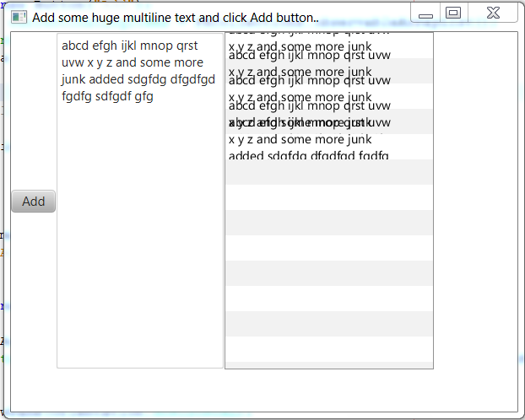525x420 pixels.
Task: Click the bottom-most partially visible list row
Action: point(329,364)
